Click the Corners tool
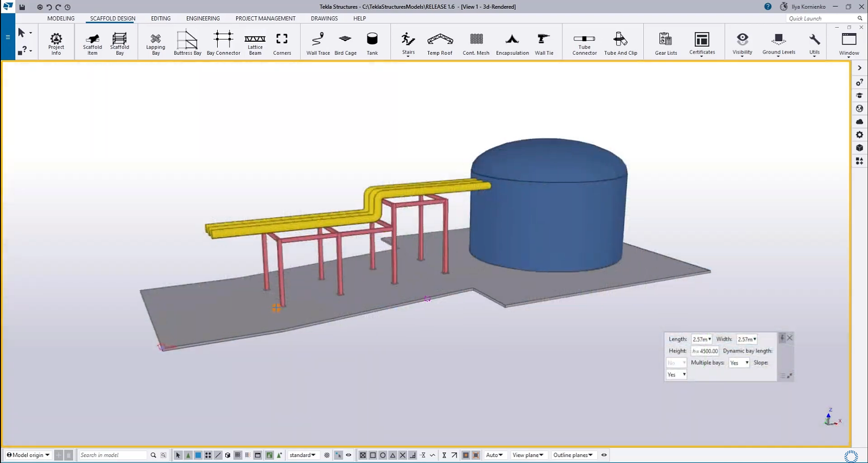Viewport: 868px width, 463px height. point(282,43)
